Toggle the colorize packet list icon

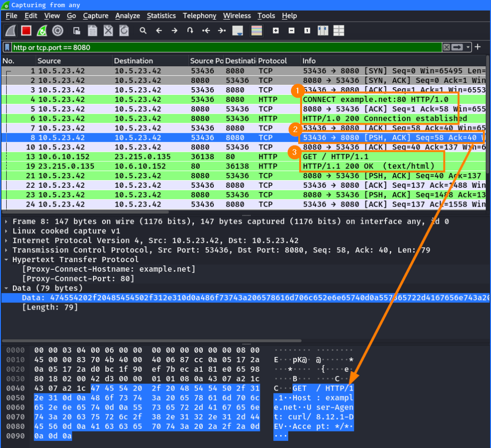click(x=257, y=31)
